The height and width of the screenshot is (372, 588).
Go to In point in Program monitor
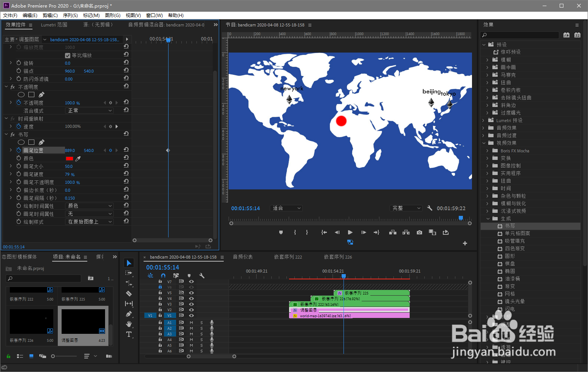click(x=324, y=232)
